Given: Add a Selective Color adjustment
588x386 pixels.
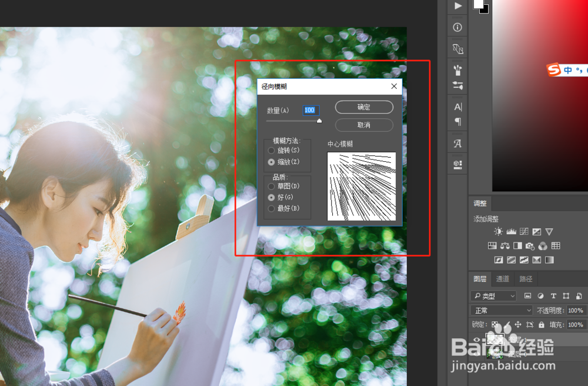Looking at the screenshot, I should [537, 260].
